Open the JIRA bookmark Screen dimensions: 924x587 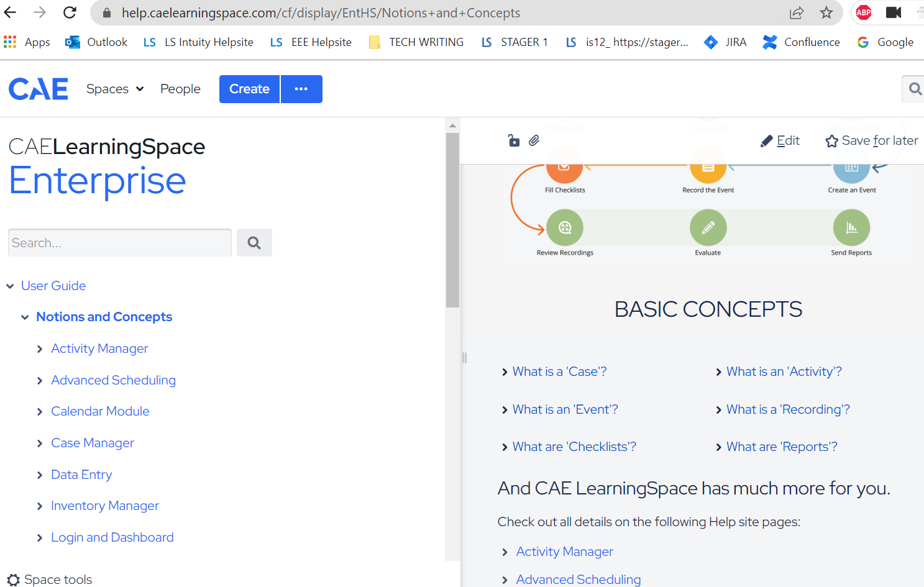pos(725,42)
